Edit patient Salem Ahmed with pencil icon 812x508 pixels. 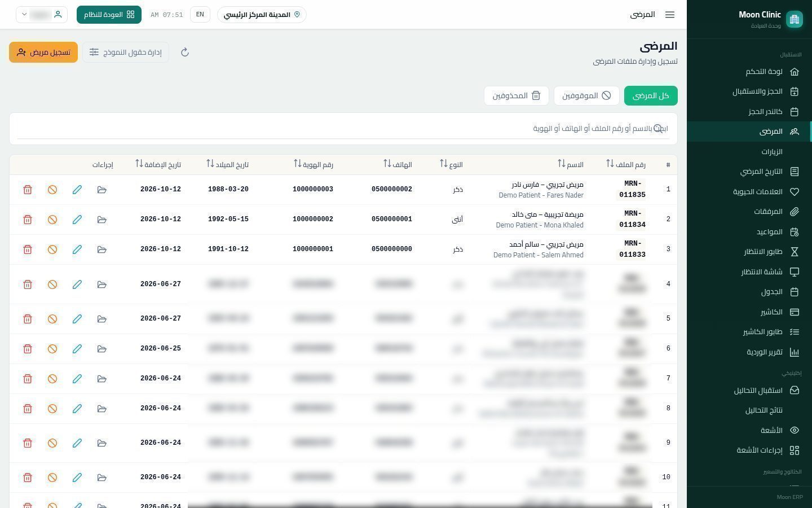[x=77, y=249]
